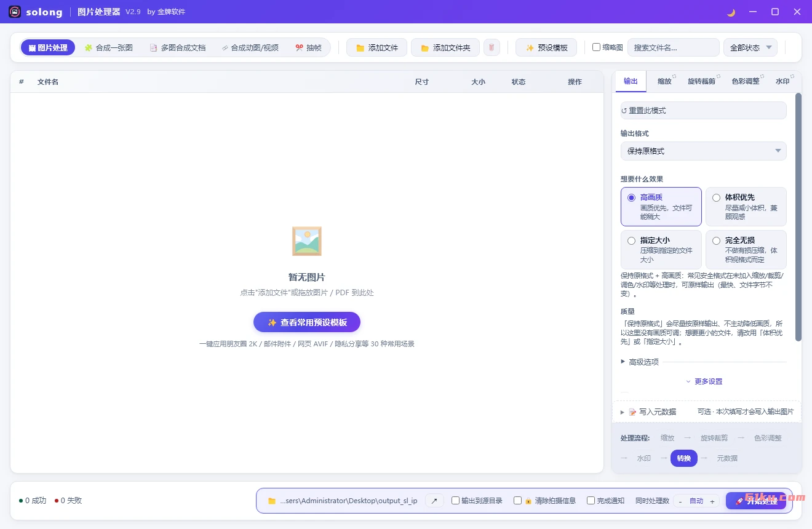Click output path folder icon
The width and height of the screenshot is (812, 529).
point(272,501)
